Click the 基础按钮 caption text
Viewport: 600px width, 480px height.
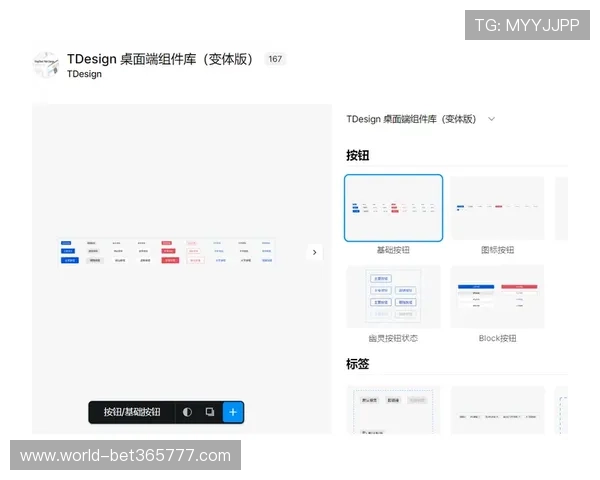[x=393, y=250]
